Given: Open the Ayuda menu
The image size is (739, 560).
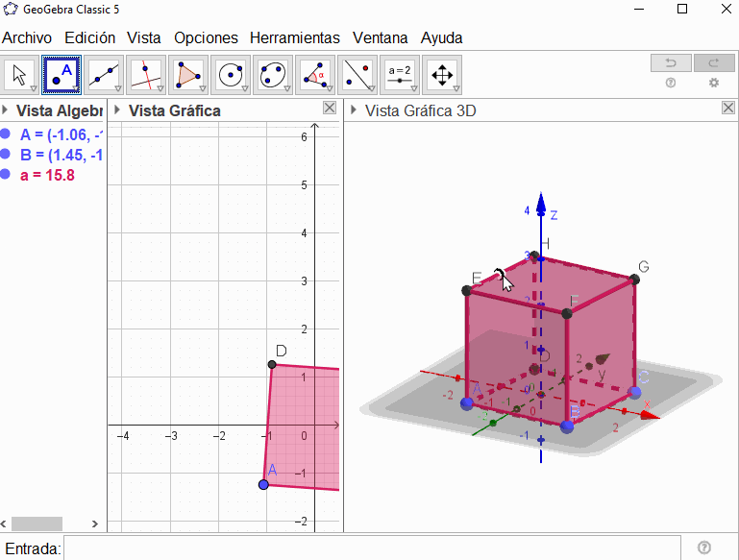Looking at the screenshot, I should (x=441, y=37).
